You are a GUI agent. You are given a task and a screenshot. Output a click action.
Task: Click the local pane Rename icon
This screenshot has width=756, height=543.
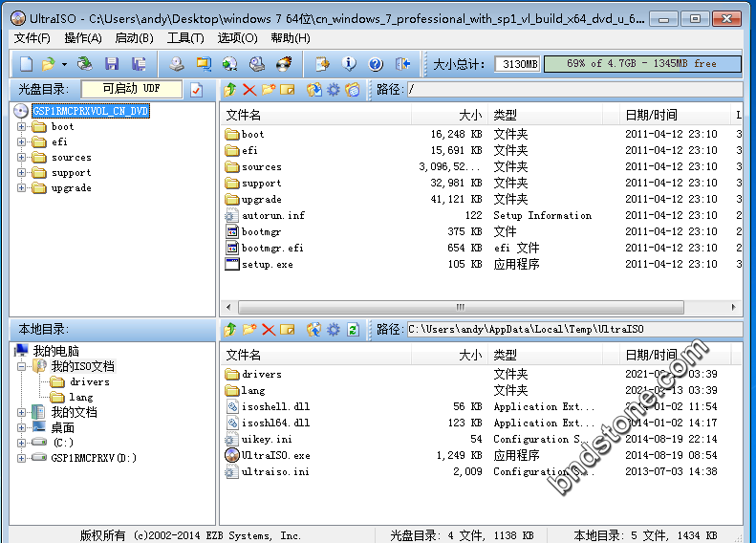288,330
